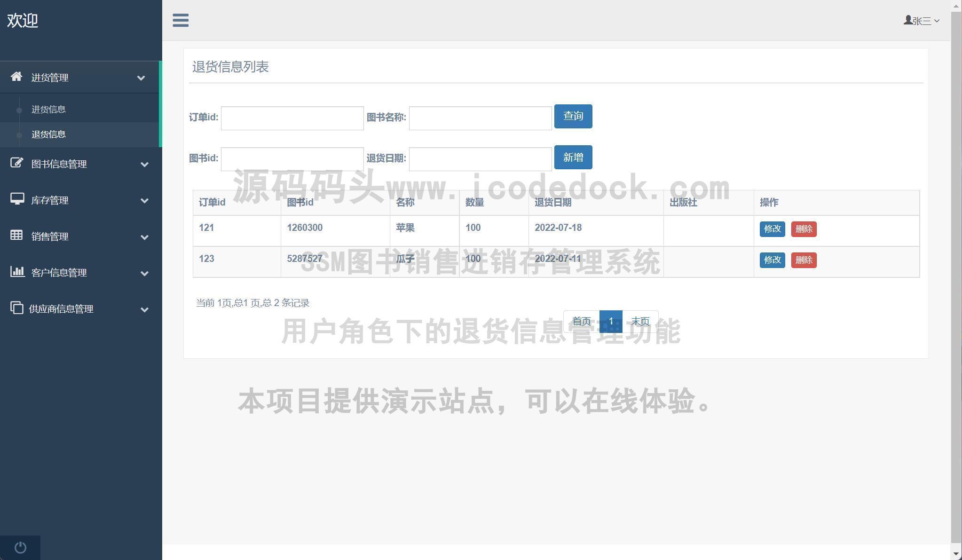Open the 进货信息 submenu item
The image size is (962, 560).
(48, 110)
